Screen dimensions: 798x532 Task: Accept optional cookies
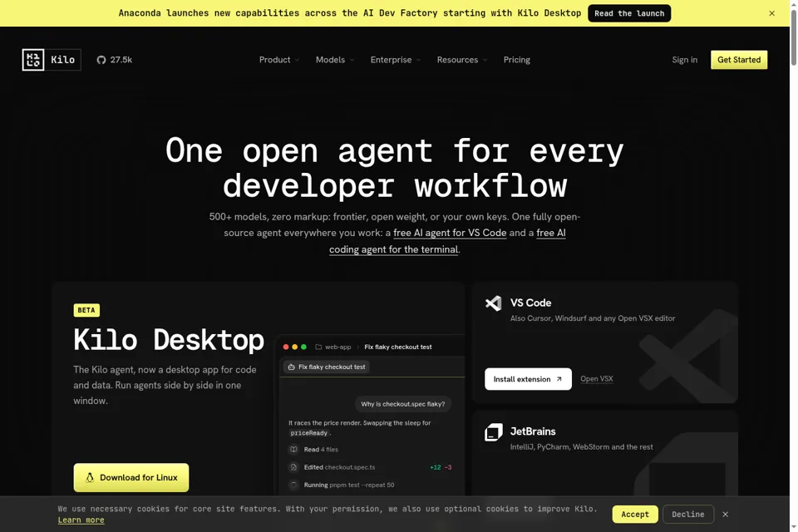(634, 515)
